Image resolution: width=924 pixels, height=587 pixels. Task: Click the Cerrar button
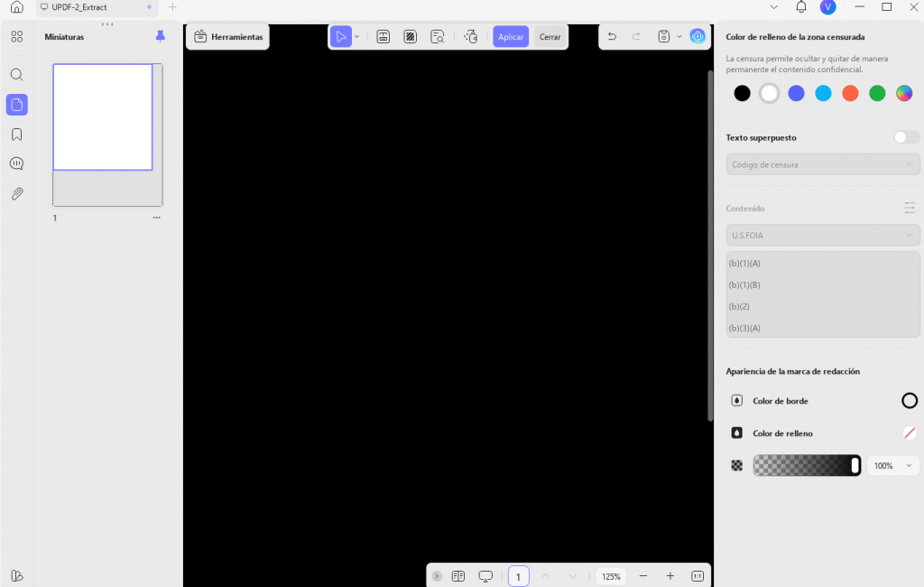point(550,37)
